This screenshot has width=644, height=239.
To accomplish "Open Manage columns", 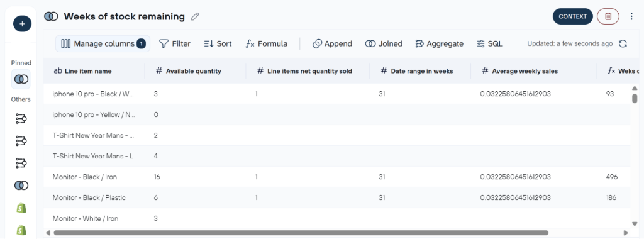I will (103, 43).
